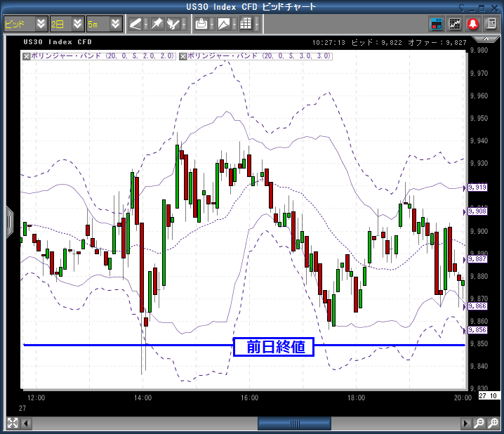Screen dimensions: 504x434
Task: Click the pin marker tool icon
Action: point(157,24)
